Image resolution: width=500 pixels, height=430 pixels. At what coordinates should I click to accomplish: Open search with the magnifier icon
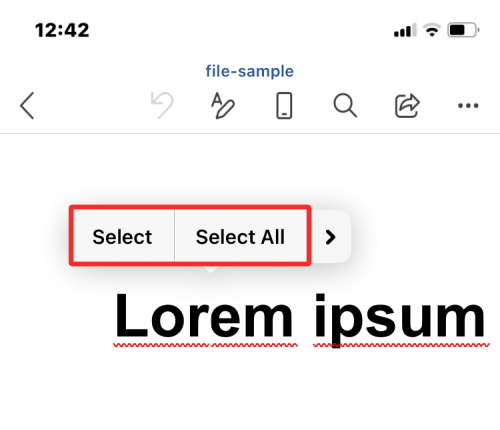(x=345, y=106)
